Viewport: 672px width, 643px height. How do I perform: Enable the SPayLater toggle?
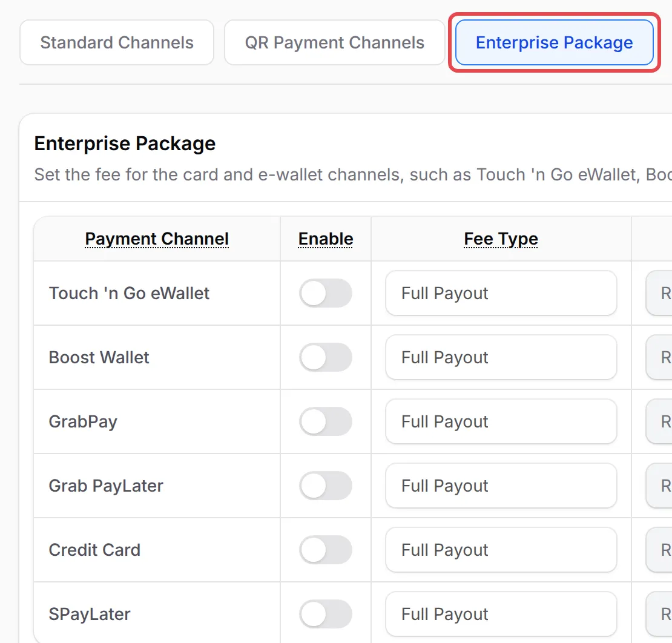click(x=326, y=614)
